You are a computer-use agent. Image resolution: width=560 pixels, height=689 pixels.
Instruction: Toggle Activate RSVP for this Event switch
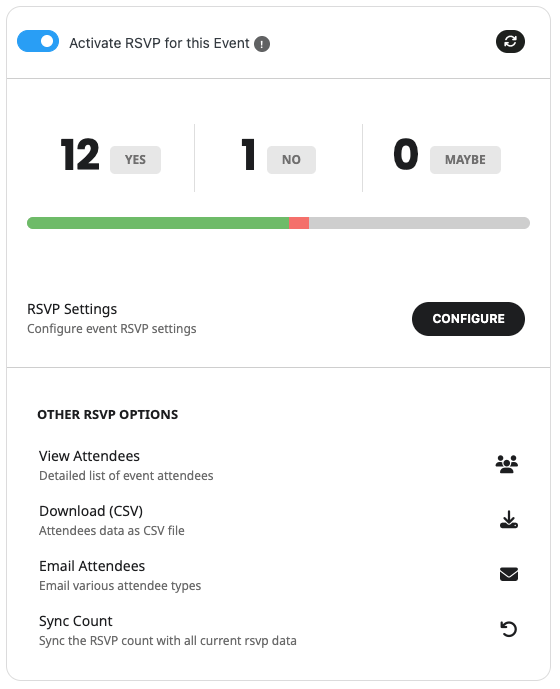[38, 41]
